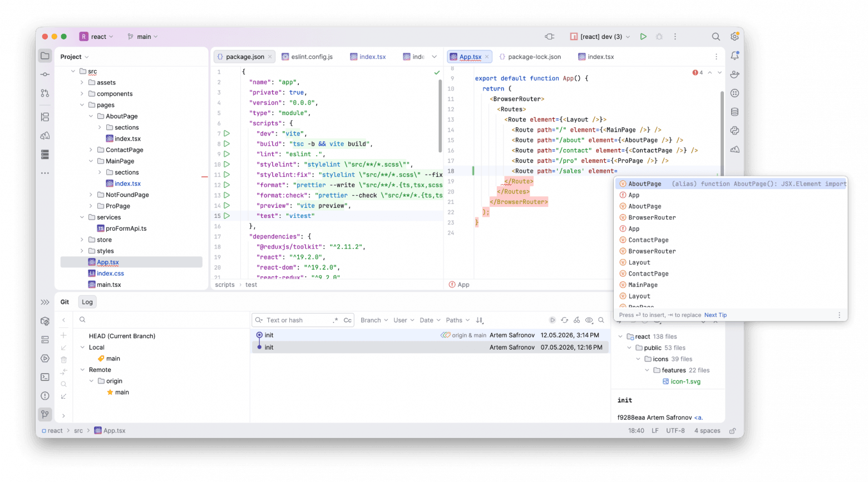Click the Debug bug icon

659,37
